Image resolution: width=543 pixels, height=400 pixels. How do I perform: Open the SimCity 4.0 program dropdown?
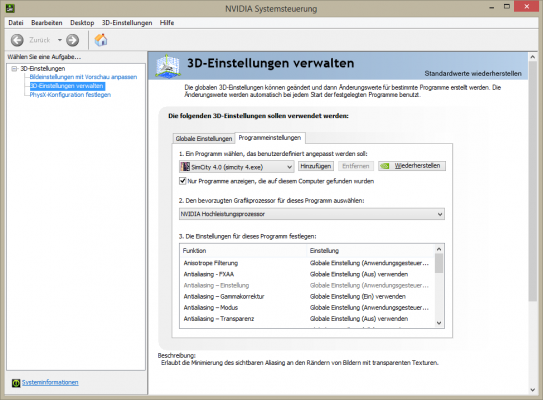[237, 167]
